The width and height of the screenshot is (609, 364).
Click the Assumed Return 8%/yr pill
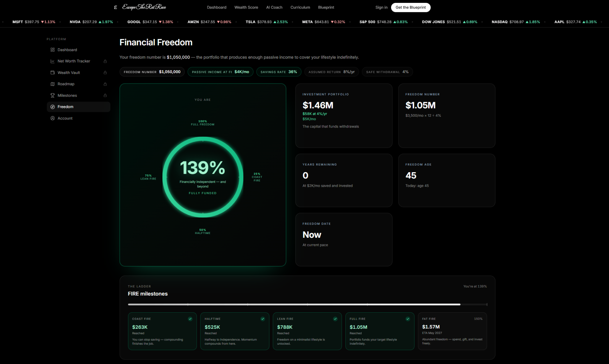coord(331,72)
